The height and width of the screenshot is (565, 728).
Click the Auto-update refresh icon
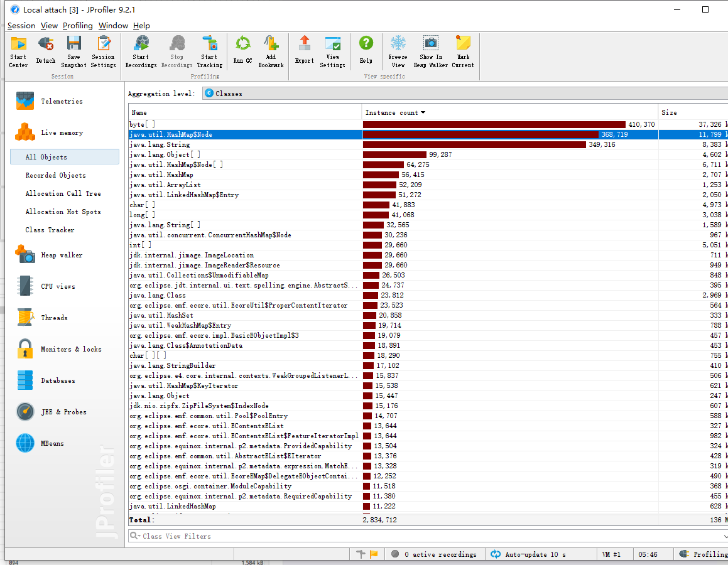tap(496, 554)
